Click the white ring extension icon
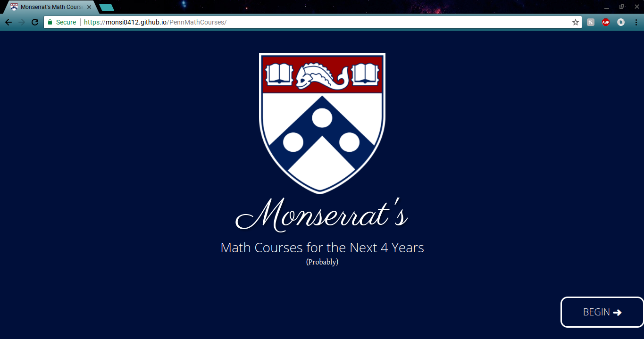 pos(621,22)
